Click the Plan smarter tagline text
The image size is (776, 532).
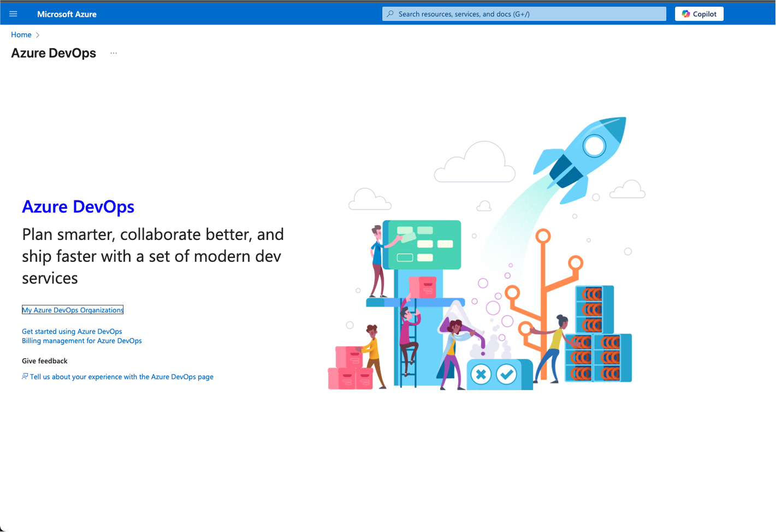153,256
